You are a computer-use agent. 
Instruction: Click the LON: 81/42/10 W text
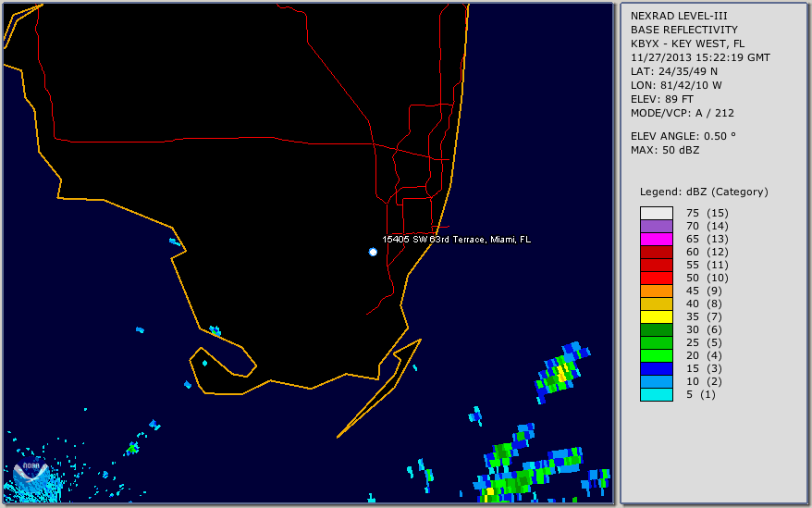tap(676, 85)
